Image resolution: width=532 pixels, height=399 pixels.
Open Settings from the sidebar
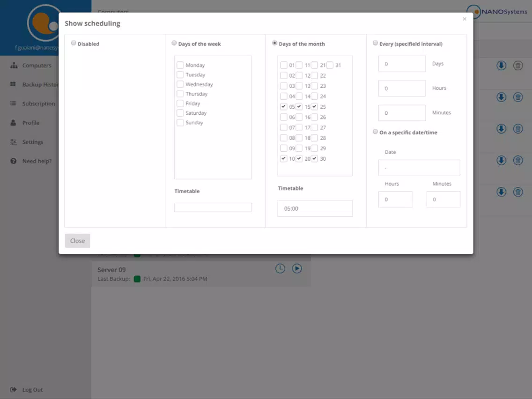pyautogui.click(x=33, y=142)
